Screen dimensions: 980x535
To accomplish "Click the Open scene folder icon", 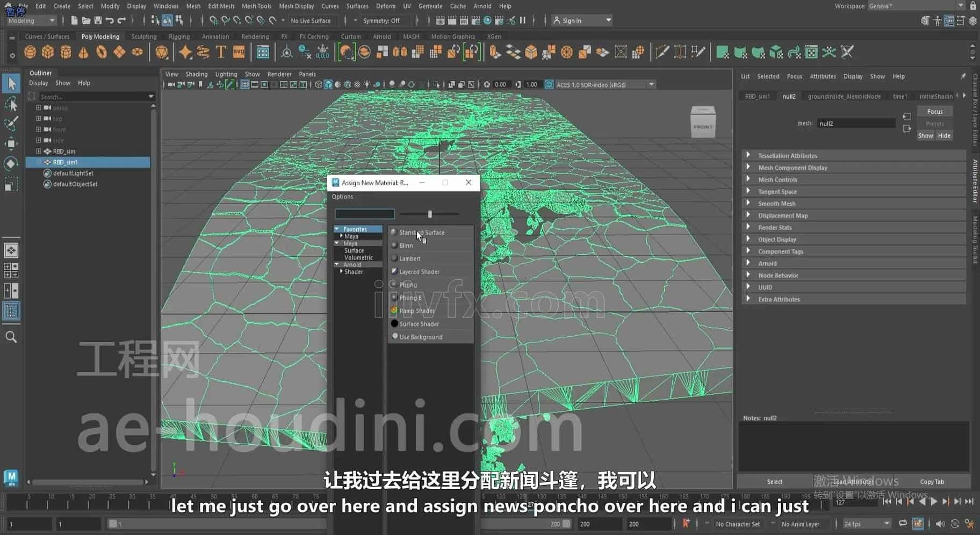I will (x=86, y=20).
